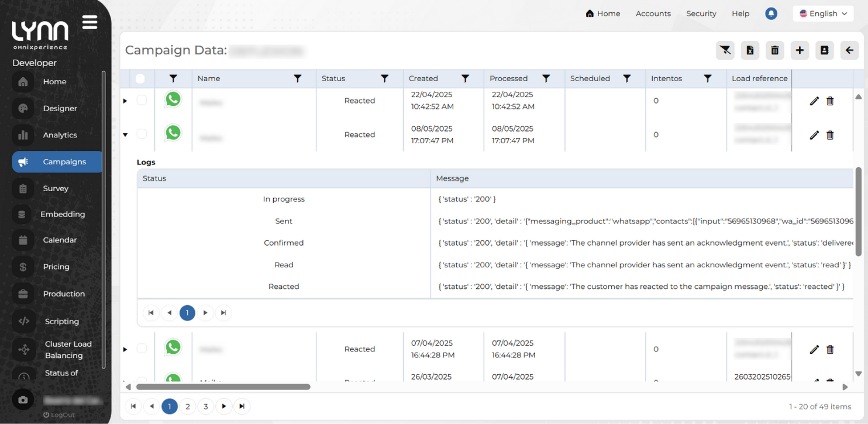Open Help in top navigation
This screenshot has height=424, width=868.
[740, 13]
